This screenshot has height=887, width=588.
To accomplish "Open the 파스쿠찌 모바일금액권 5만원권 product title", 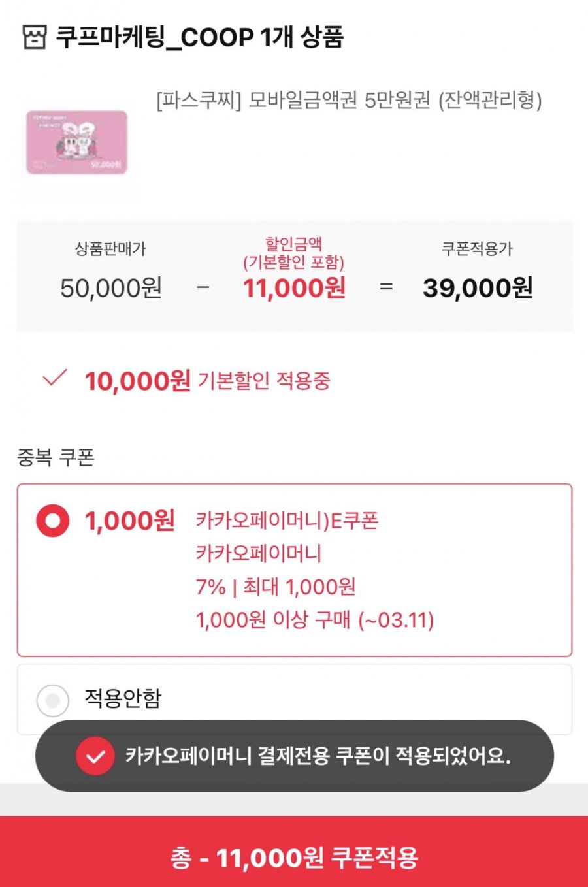I will pos(349,100).
